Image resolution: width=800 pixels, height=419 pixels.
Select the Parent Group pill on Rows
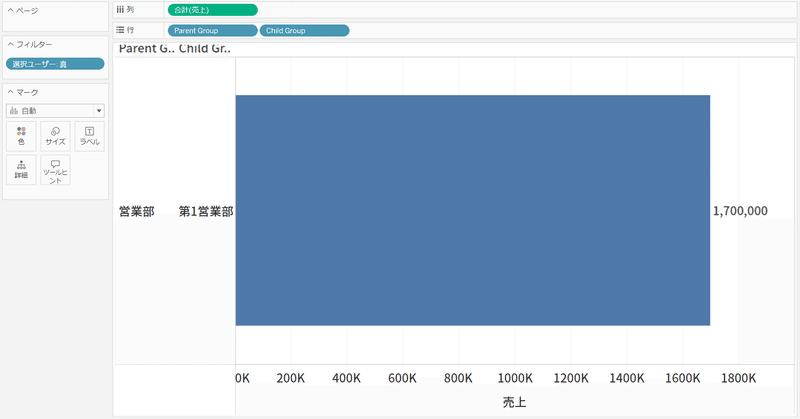pyautogui.click(x=212, y=31)
